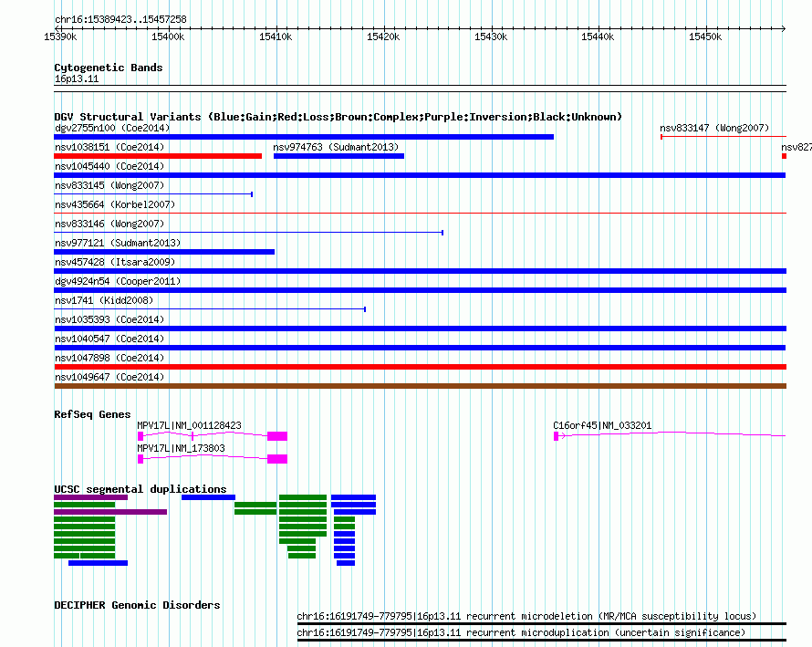Click the nsv1045440 (Coe2014) variant label

coord(109,166)
